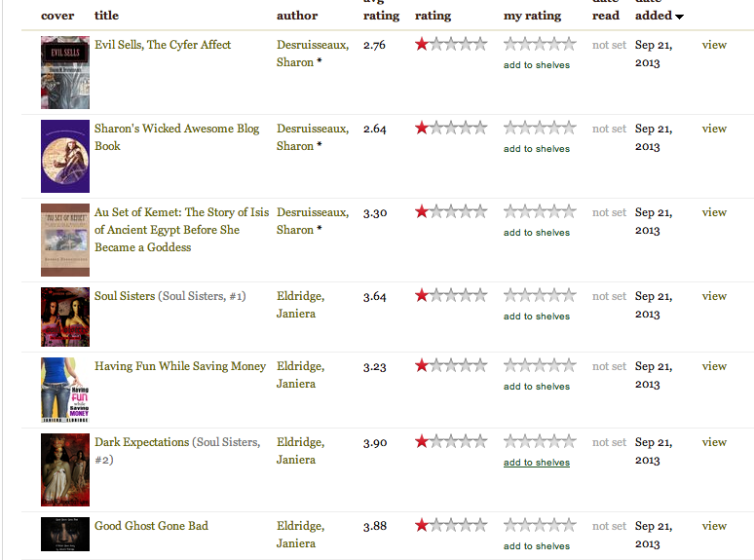Rate Good Ghost Gone Bad four stars

coord(554,525)
